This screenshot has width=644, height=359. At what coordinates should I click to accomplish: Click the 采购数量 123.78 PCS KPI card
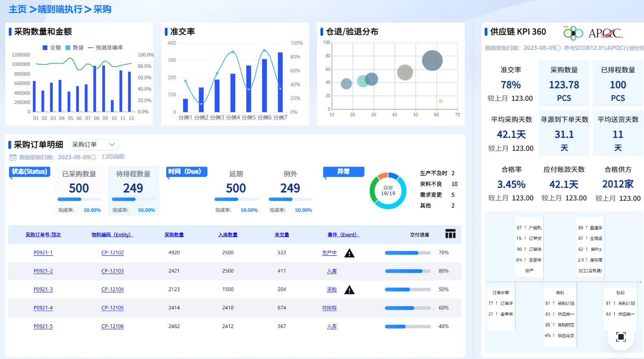(564, 84)
